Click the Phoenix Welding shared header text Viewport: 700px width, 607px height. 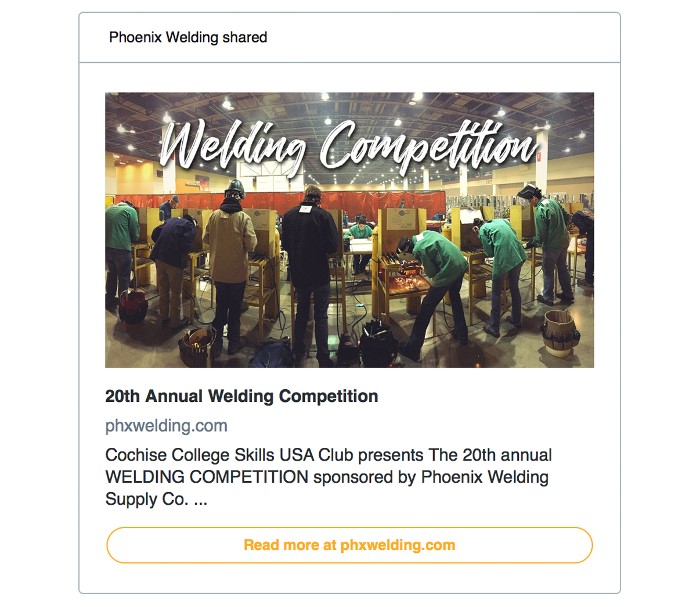[x=188, y=37]
